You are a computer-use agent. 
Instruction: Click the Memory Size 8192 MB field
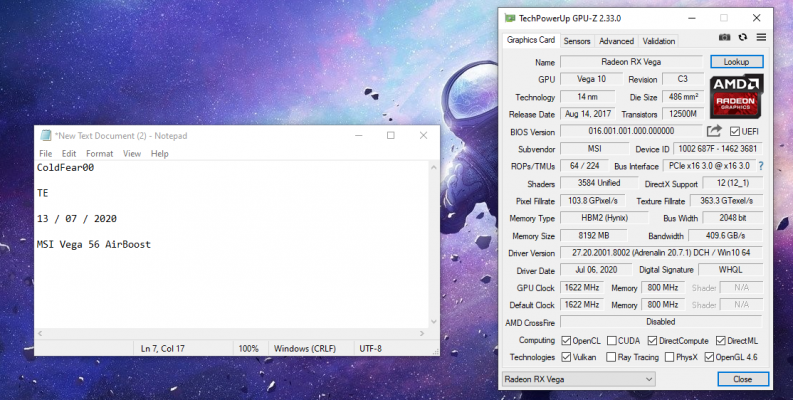[x=594, y=236]
